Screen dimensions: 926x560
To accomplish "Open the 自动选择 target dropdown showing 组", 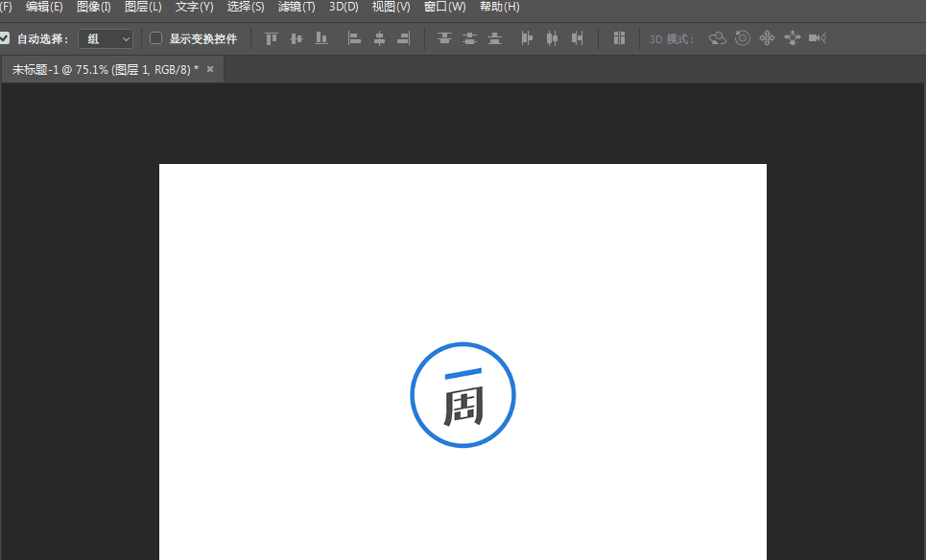I will [x=106, y=38].
